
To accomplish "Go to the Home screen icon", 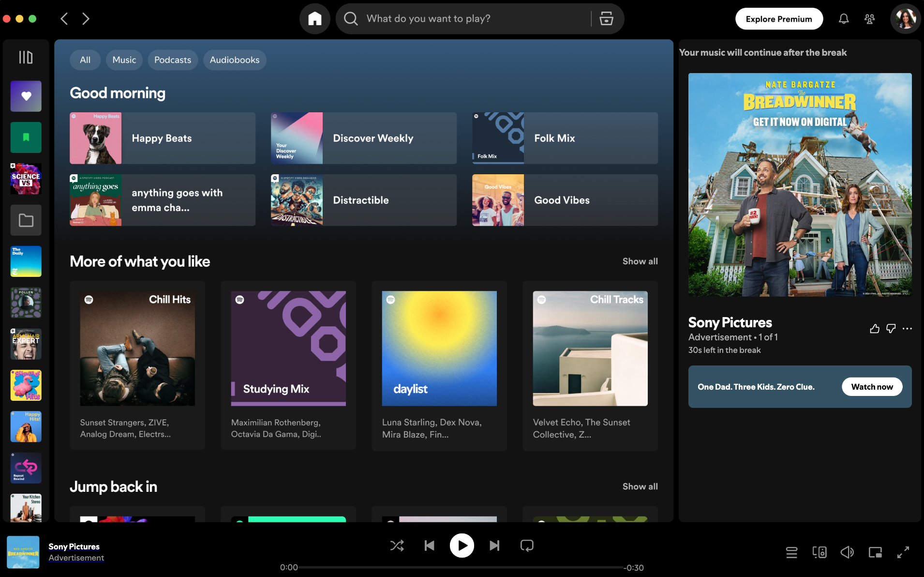I will (x=315, y=19).
